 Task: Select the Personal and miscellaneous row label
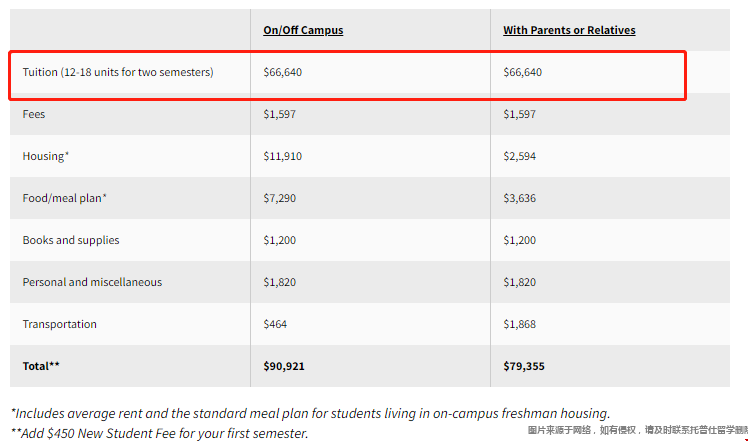click(x=92, y=282)
